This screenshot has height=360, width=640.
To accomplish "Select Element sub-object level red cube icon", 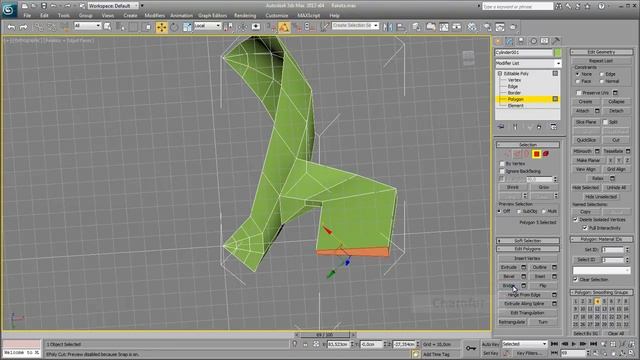I will (546, 154).
